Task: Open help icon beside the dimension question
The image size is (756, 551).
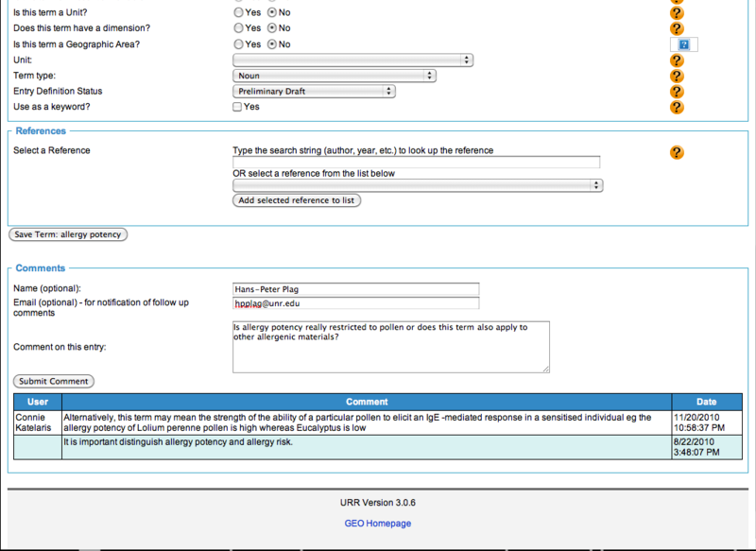Action: (677, 28)
